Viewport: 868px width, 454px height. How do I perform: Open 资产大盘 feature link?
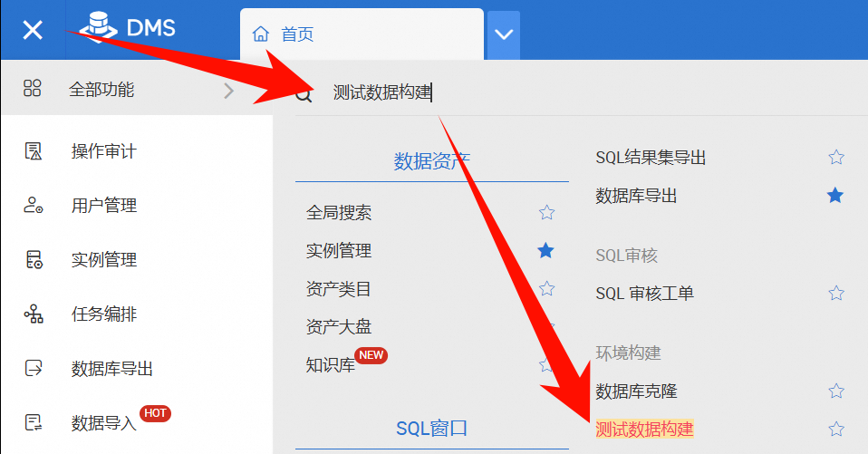338,326
